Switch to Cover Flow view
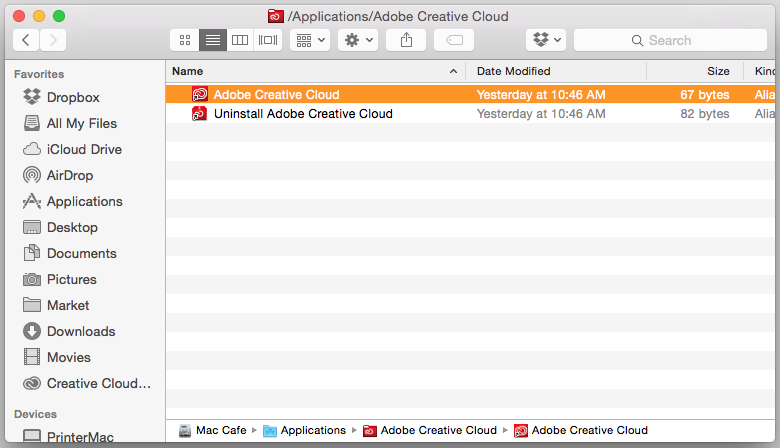 [268, 40]
